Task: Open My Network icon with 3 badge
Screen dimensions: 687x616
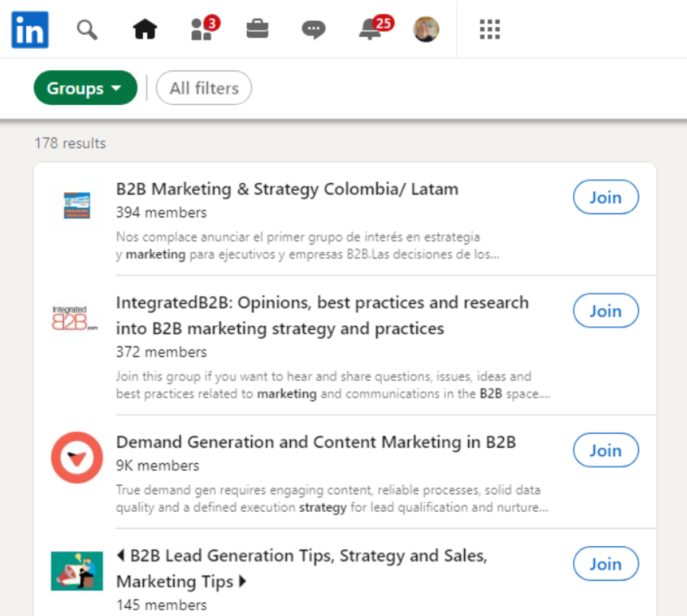Action: coord(204,27)
